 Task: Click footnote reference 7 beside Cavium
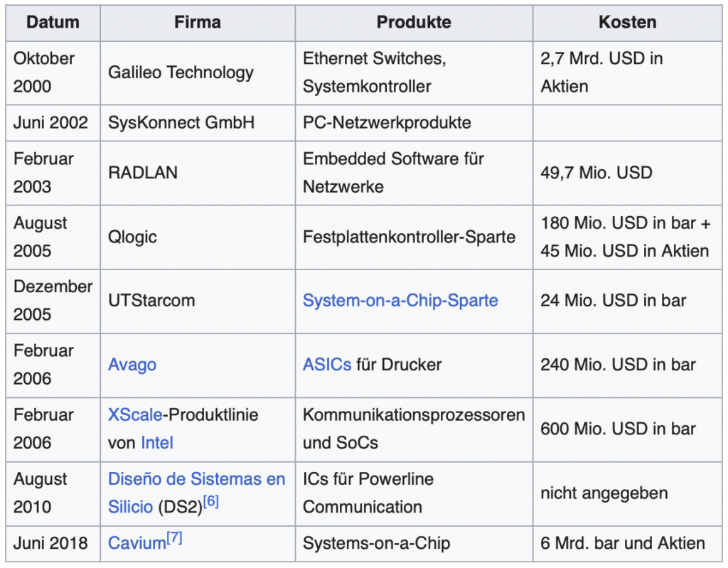[174, 538]
